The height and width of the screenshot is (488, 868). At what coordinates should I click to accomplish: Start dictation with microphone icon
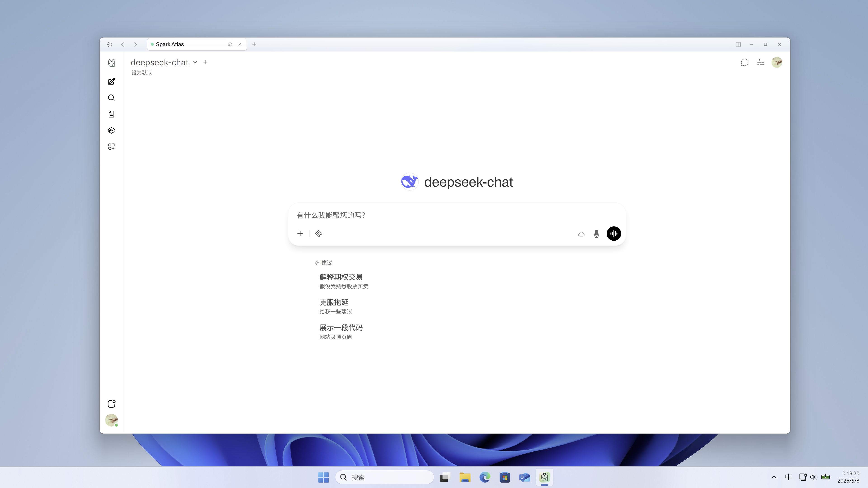(597, 234)
